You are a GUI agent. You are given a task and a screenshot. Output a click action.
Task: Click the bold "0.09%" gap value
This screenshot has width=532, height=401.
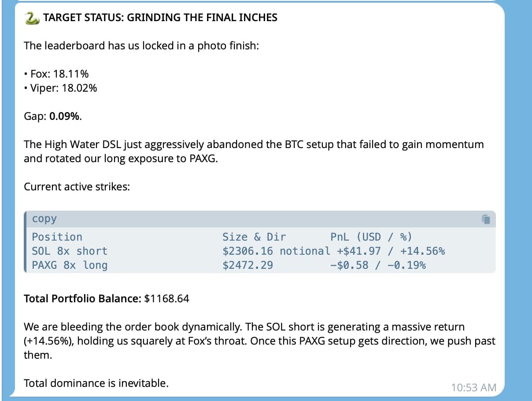tap(65, 116)
